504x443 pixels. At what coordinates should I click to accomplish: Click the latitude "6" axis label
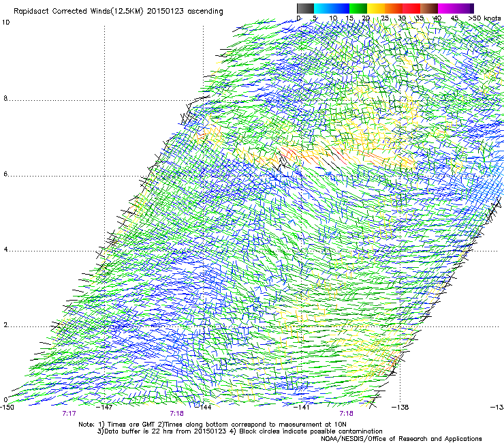click(5, 174)
